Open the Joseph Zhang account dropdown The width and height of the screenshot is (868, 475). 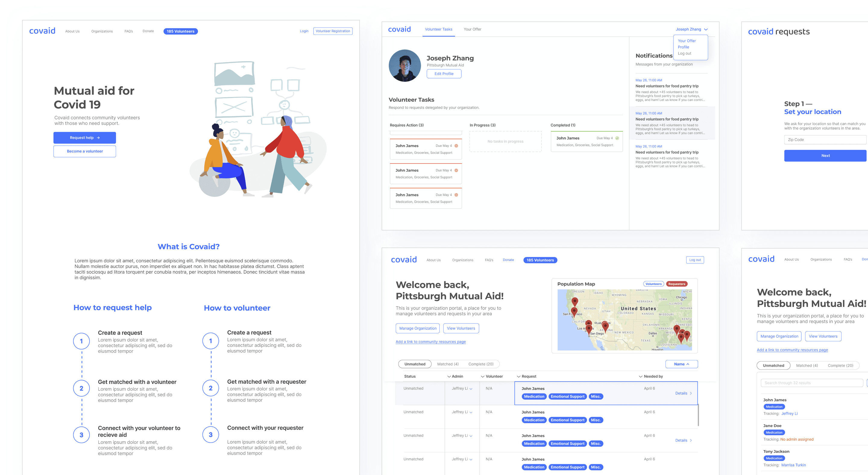[x=691, y=29]
